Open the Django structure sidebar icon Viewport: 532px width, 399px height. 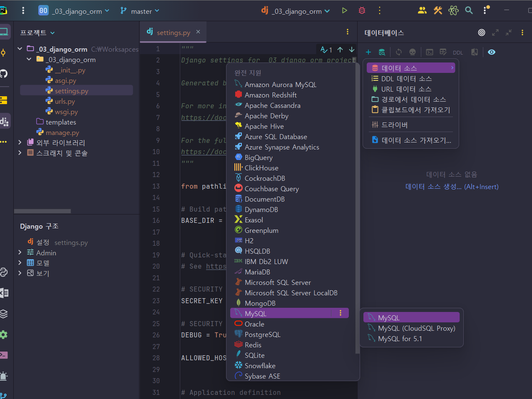pyautogui.click(x=5, y=121)
